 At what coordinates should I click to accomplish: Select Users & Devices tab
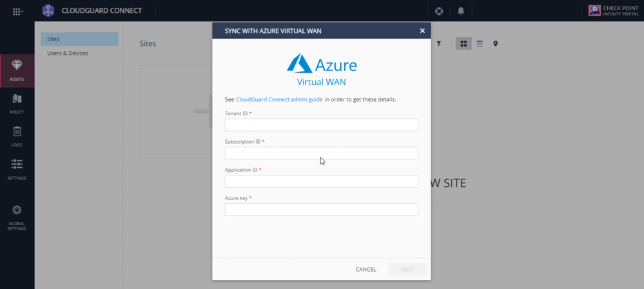click(68, 54)
